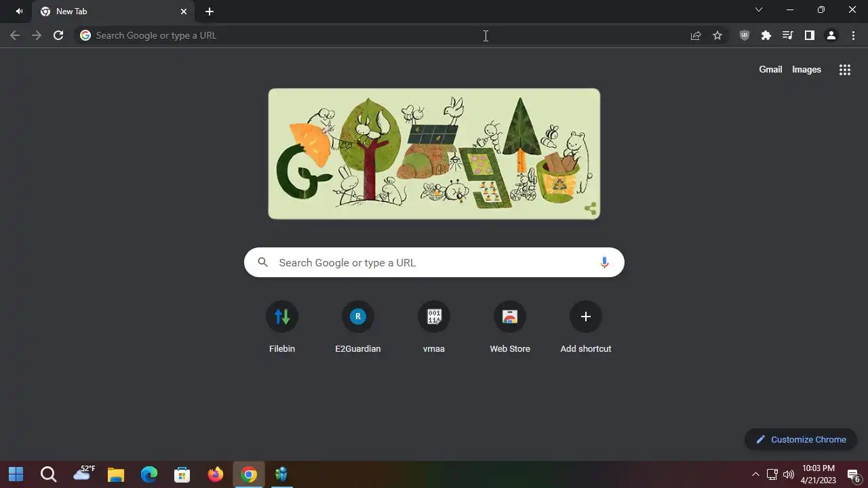Launch Firefox from taskbar
The width and height of the screenshot is (868, 488).
(216, 474)
